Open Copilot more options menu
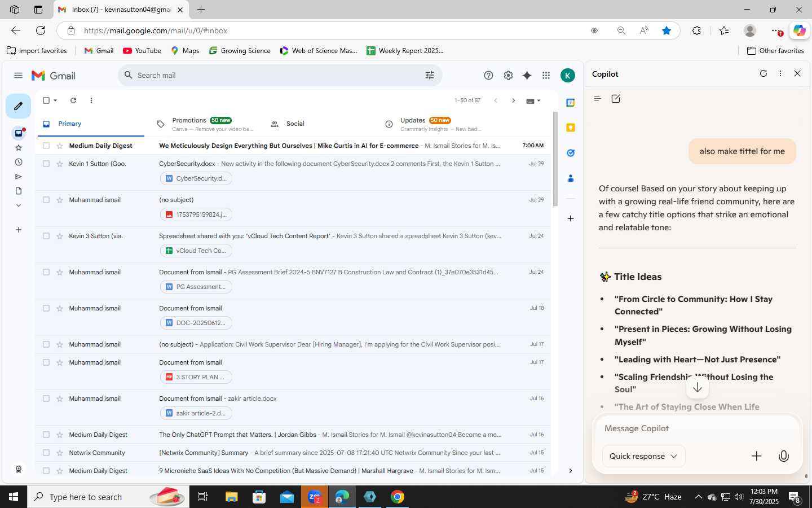Screen dimensions: 812x508 pos(780,73)
